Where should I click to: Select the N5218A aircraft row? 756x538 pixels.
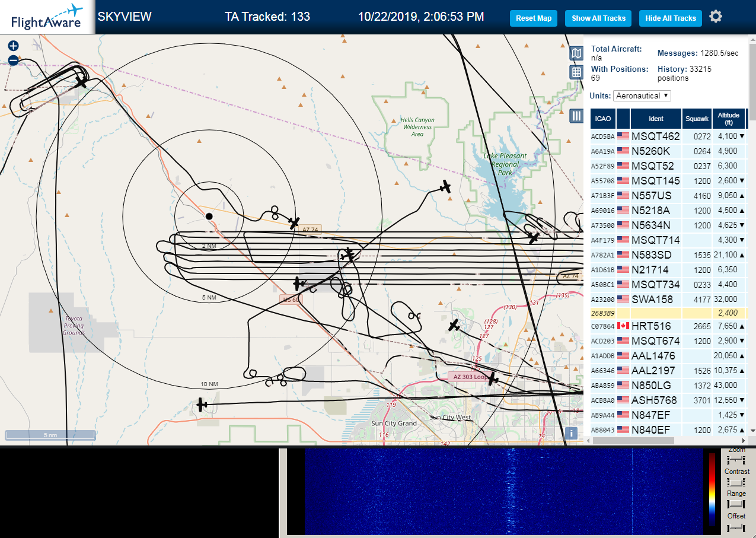669,210
